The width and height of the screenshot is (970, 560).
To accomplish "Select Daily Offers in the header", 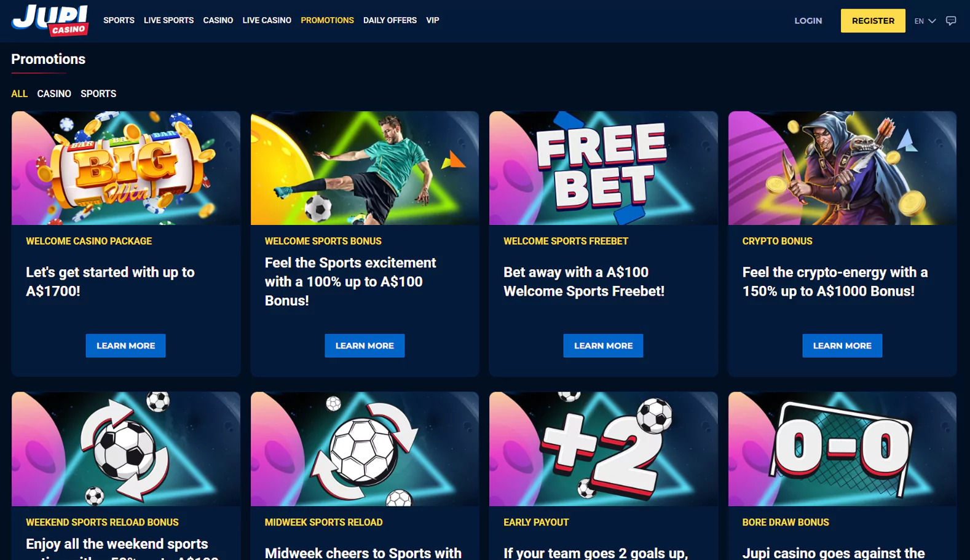I will coord(390,20).
